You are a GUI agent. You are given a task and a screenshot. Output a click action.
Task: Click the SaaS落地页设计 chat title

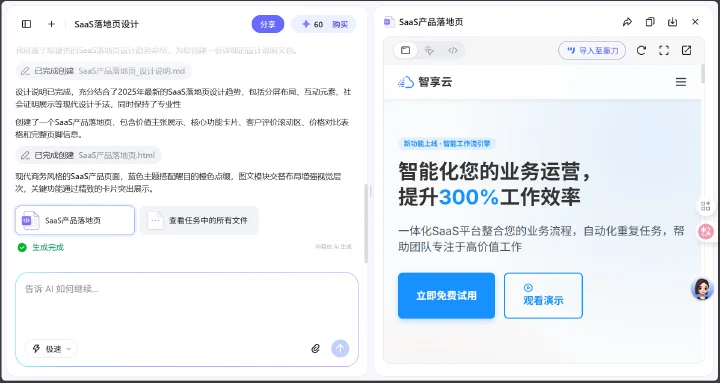tap(107, 24)
